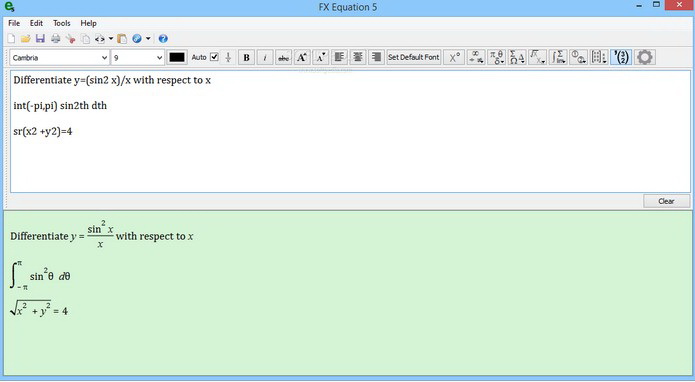The image size is (695, 382).
Task: Click the rendered sin²x over x fraction
Action: point(100,235)
